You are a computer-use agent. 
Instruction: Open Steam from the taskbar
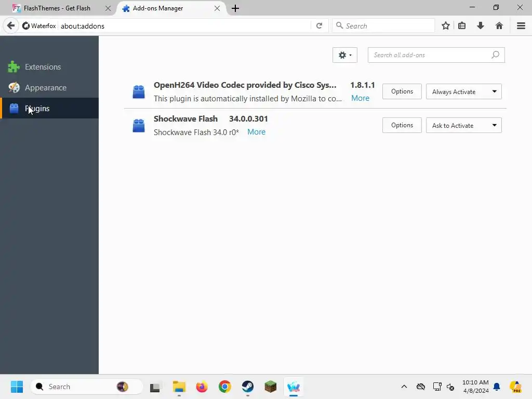coord(248,387)
